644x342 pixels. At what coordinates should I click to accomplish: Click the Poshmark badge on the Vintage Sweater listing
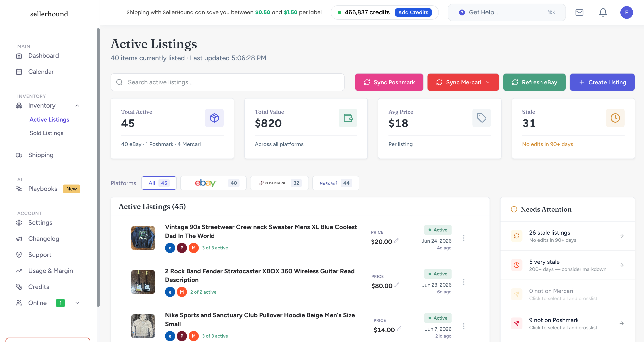pos(182,248)
